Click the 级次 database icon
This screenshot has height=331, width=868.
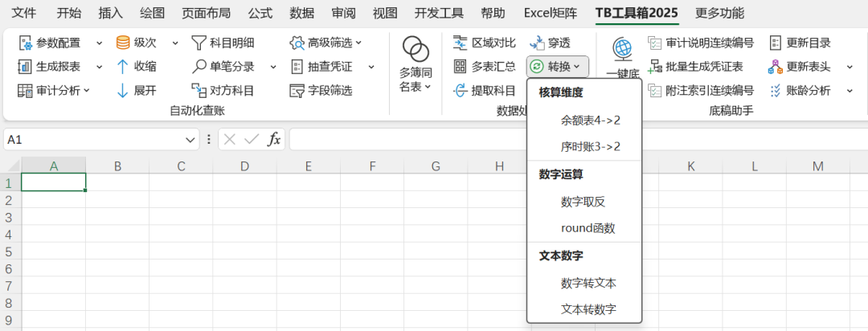click(x=123, y=43)
